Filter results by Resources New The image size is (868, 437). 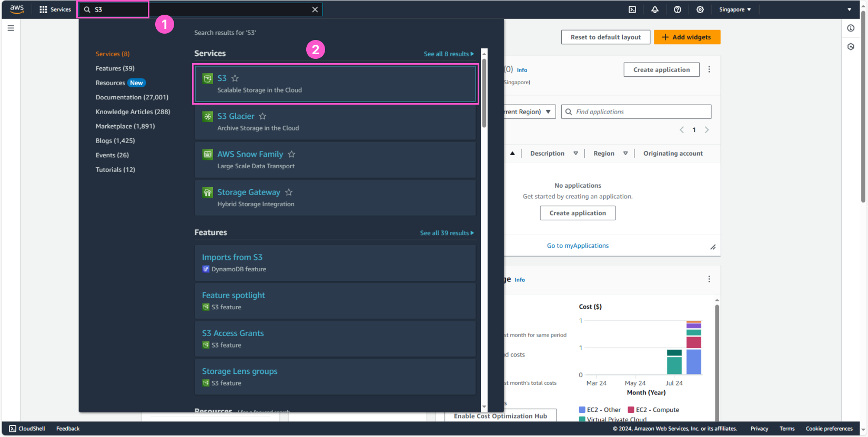tap(120, 83)
